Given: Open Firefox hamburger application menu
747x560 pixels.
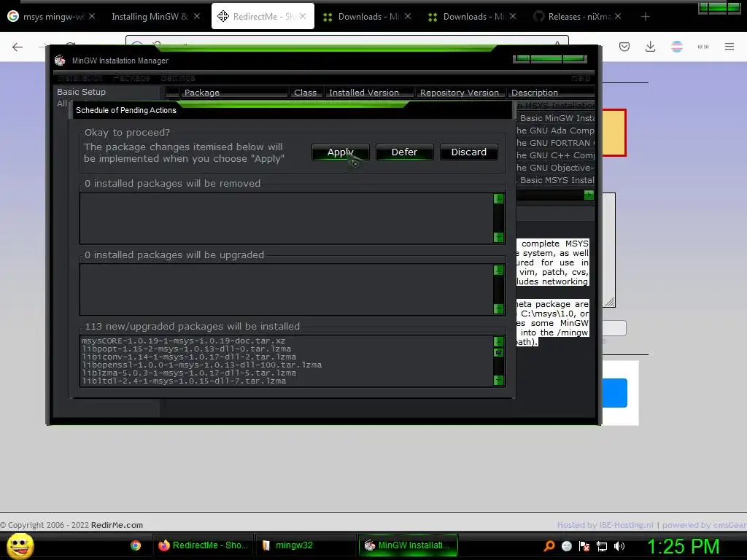Looking at the screenshot, I should point(729,47).
